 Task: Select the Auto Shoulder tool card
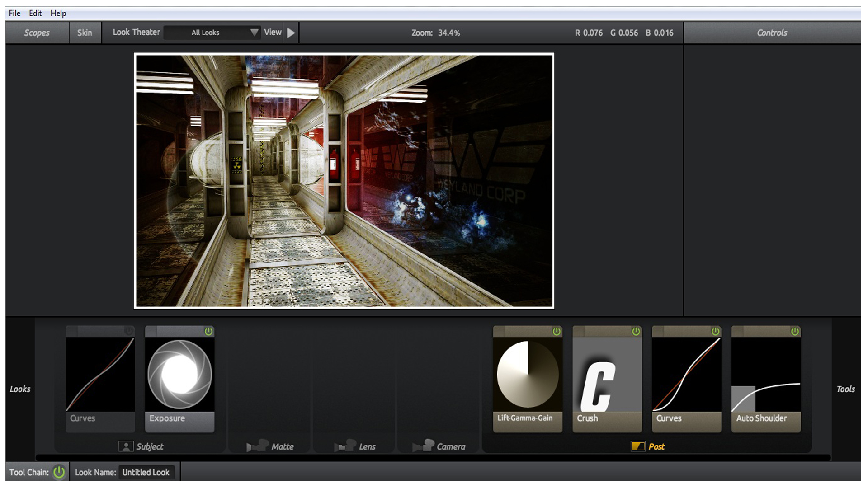coord(766,379)
